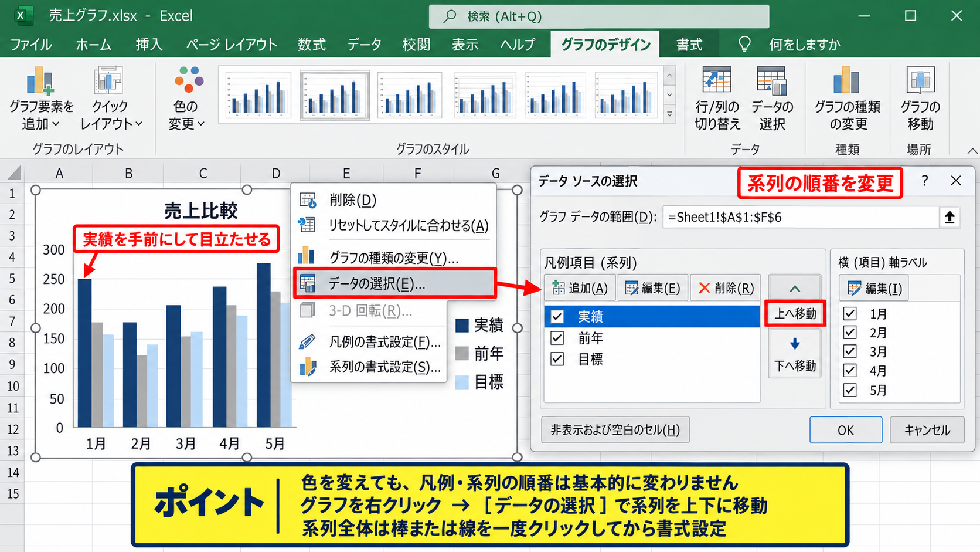980x552 pixels.
Task: Uncheck the 目標 series checkbox
Action: [x=557, y=359]
